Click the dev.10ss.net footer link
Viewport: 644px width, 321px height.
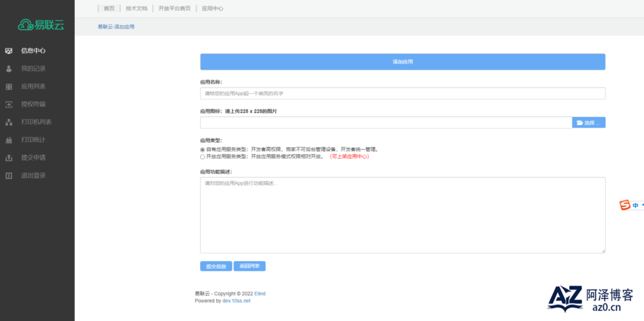click(x=236, y=301)
